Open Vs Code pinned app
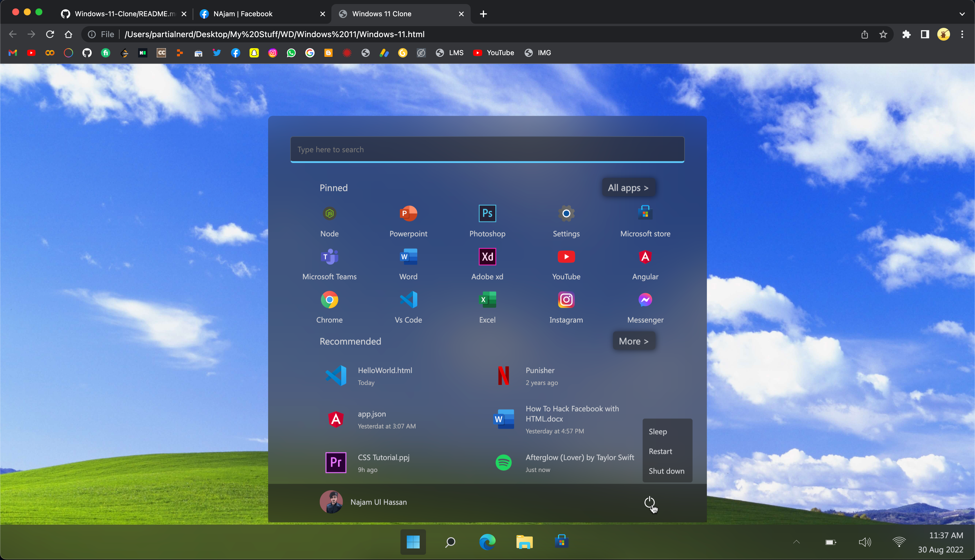This screenshot has height=560, width=975. tap(408, 307)
